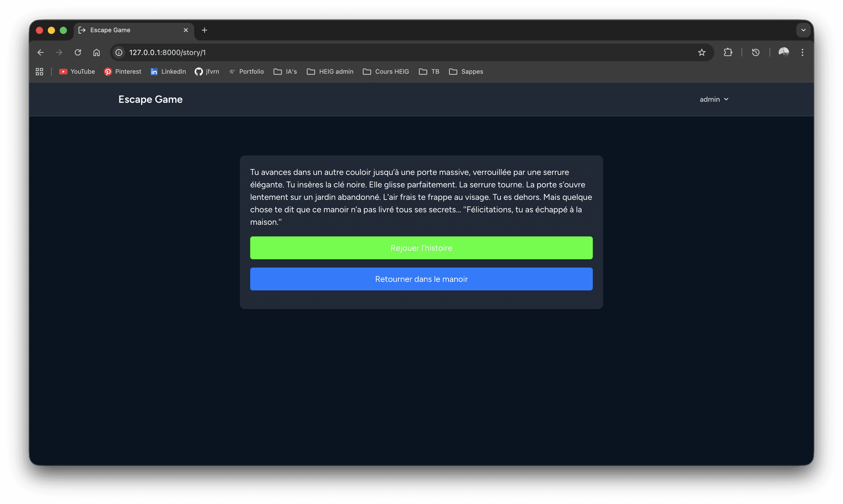Open the YouTube bookmark
Screen dimensions: 843x504
77,71
